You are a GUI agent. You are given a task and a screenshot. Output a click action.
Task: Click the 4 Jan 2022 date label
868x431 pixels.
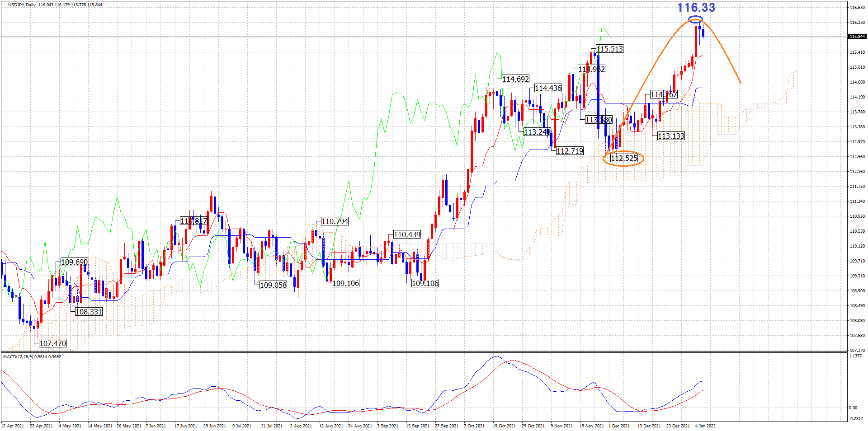coord(705,426)
